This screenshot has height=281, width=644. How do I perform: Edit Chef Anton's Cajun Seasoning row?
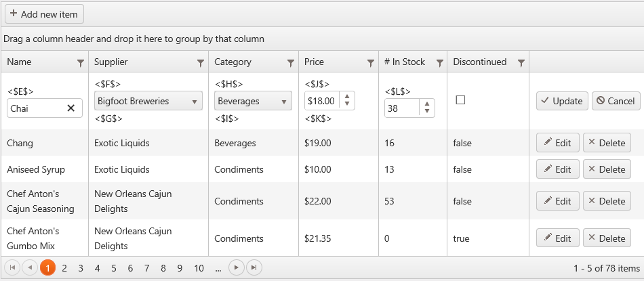coord(558,201)
